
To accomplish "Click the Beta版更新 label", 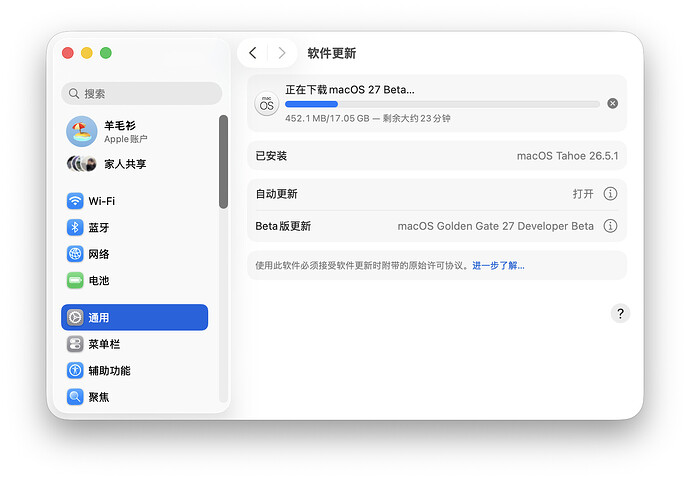I will tap(283, 226).
